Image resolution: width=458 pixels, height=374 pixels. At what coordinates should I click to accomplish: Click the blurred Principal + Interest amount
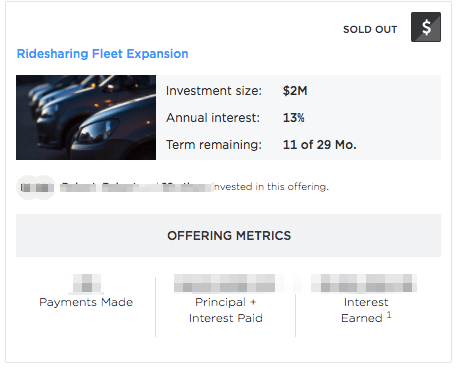[x=225, y=283]
